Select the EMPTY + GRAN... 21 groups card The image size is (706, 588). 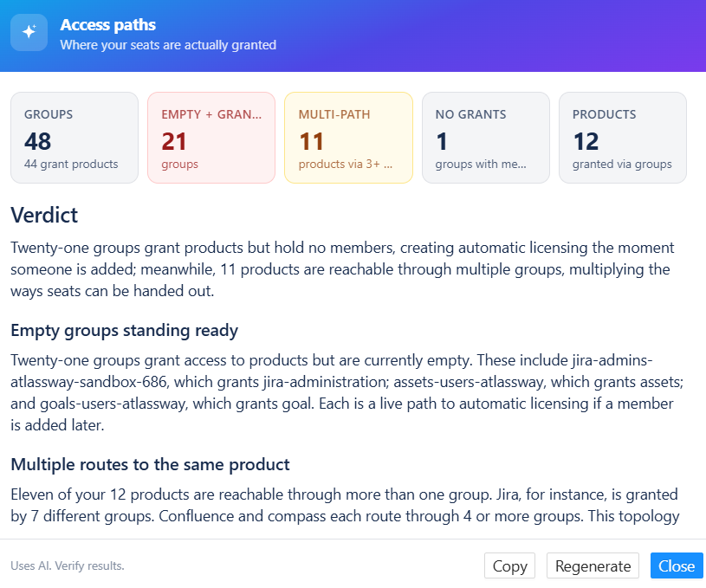coord(211,138)
